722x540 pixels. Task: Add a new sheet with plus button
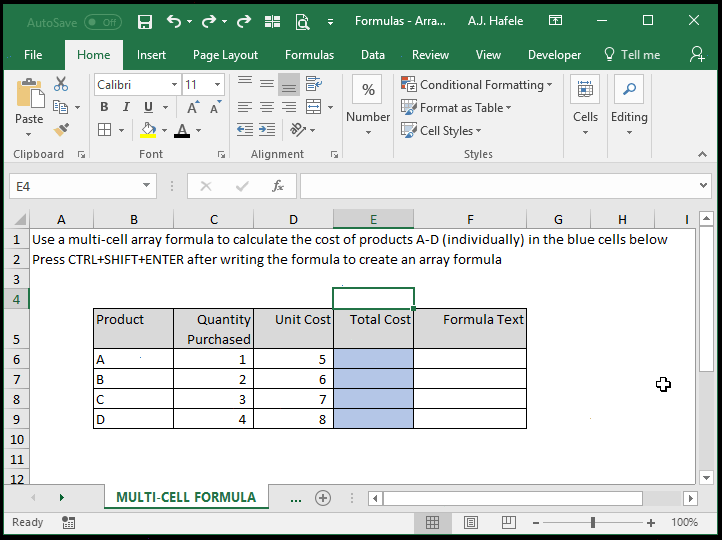pos(323,498)
